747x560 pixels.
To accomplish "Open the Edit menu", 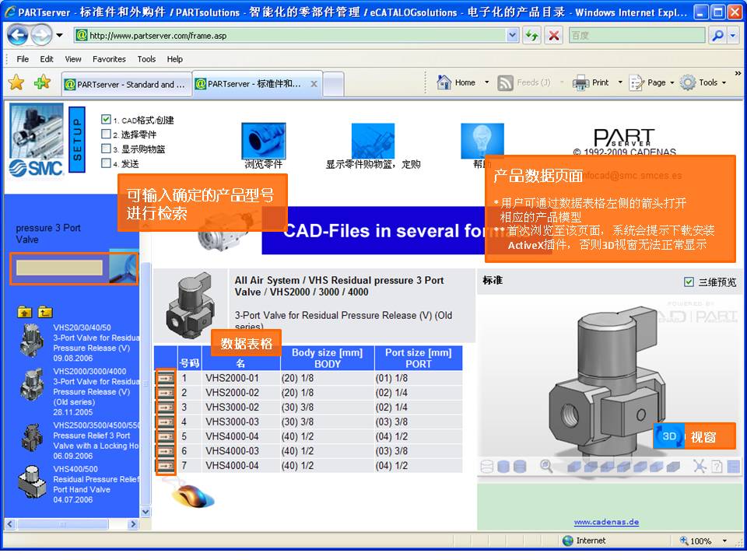I will coord(47,59).
